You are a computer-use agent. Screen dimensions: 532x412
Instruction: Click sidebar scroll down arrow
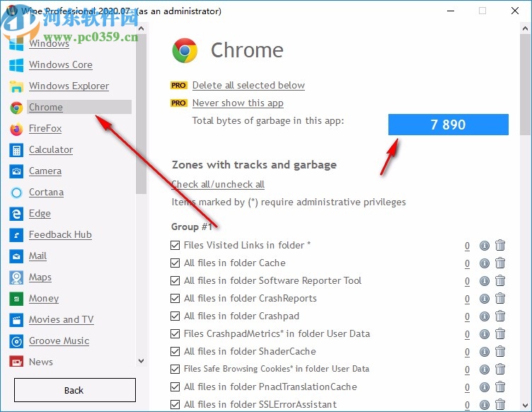[141, 361]
